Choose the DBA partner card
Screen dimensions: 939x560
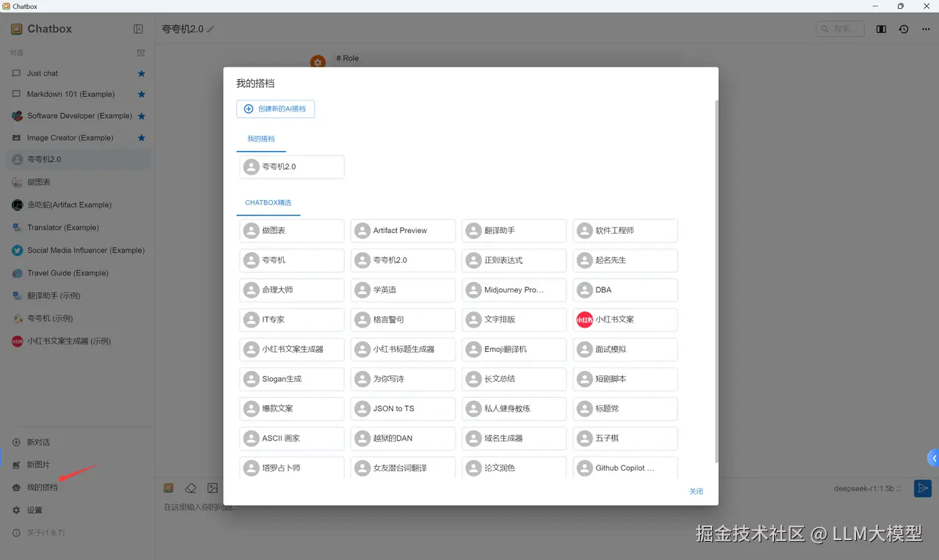click(625, 290)
